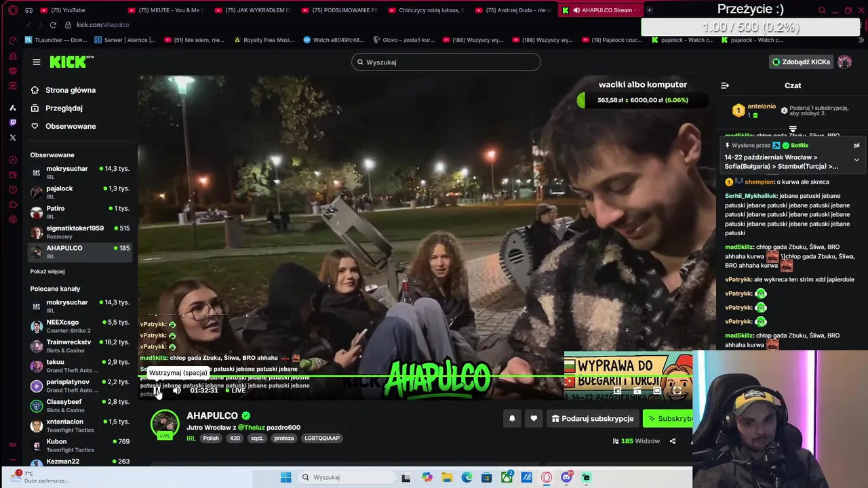868x488 pixels.
Task: Open TLauncher bookmark
Action: 56,40
